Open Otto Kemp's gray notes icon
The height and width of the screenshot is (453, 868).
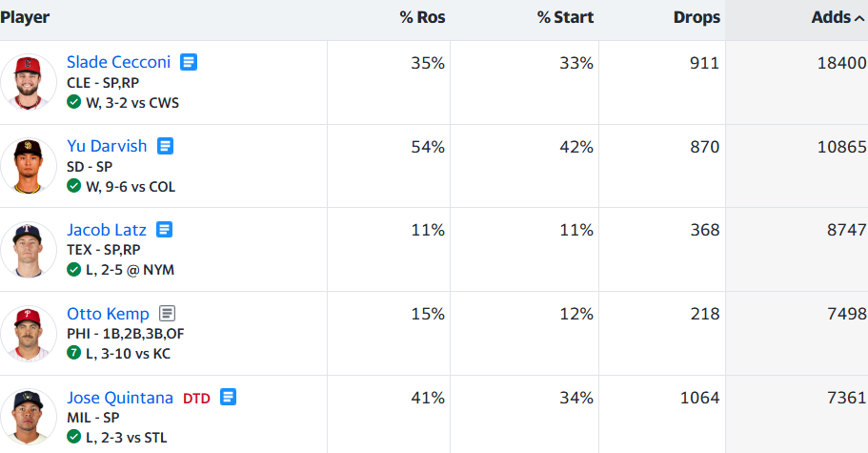(x=167, y=314)
